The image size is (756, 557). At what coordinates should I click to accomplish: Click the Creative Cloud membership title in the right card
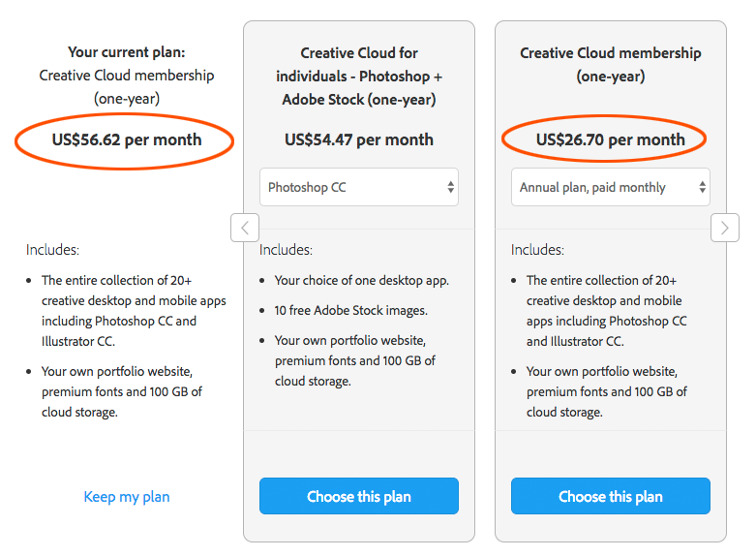[611, 65]
